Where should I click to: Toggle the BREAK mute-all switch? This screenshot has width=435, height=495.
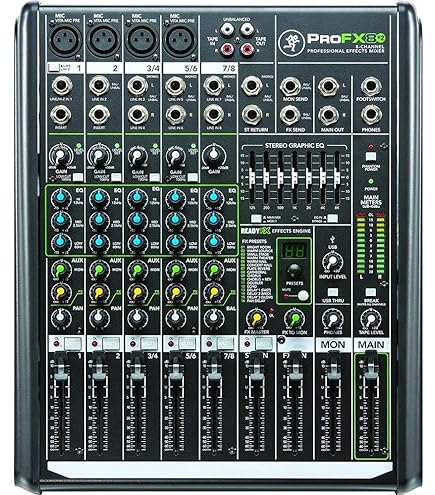pyautogui.click(x=370, y=292)
